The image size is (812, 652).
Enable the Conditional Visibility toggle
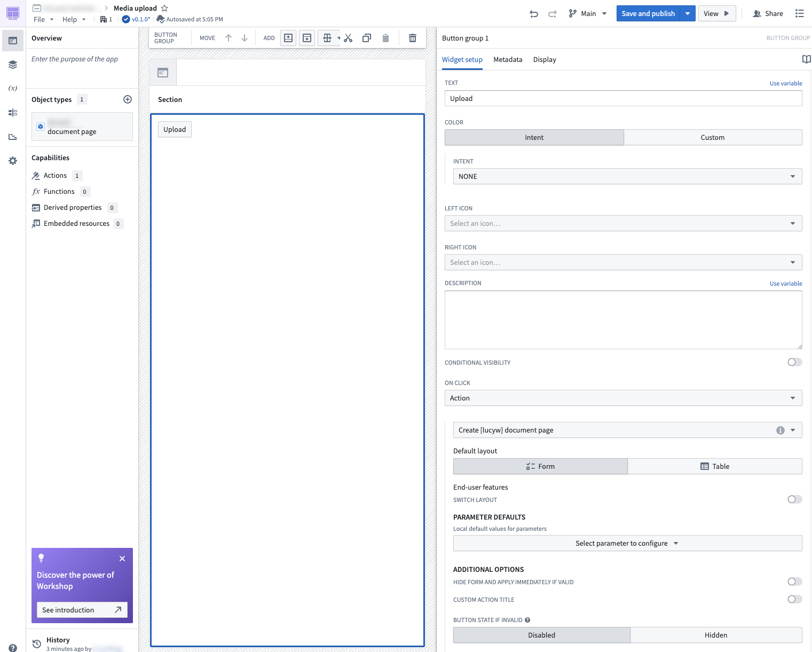tap(794, 362)
